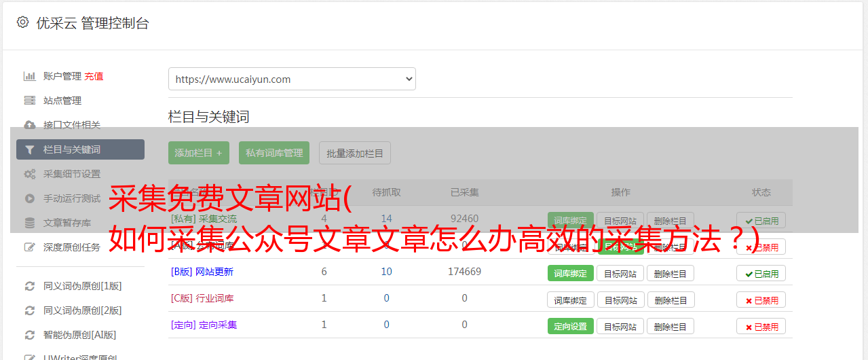This screenshot has width=868, height=360.
Task: Click the 操作 column header
Action: (621, 192)
